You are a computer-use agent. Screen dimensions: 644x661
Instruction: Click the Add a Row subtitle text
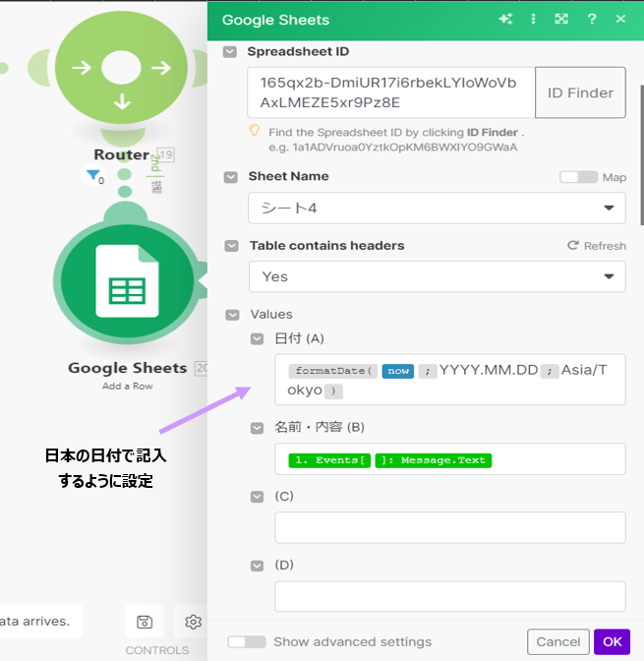pyautogui.click(x=127, y=387)
